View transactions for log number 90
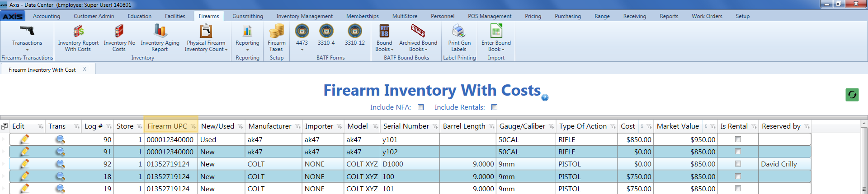Screen dimensions: 868x194 (60, 139)
